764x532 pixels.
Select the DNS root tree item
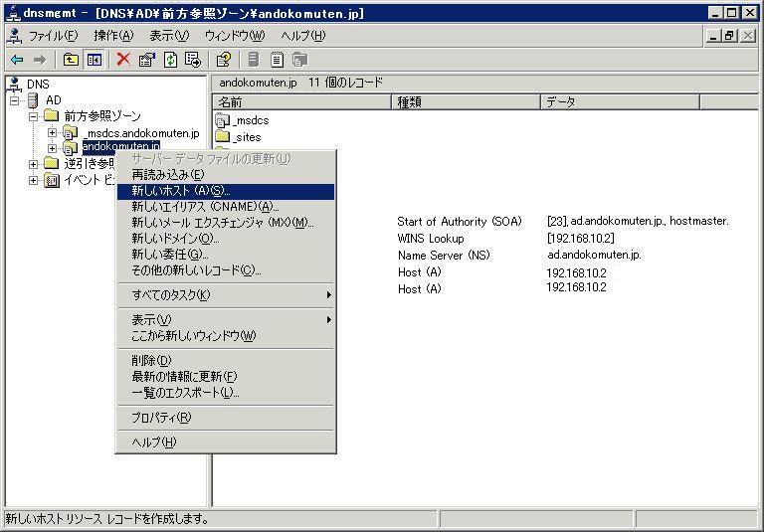point(38,85)
